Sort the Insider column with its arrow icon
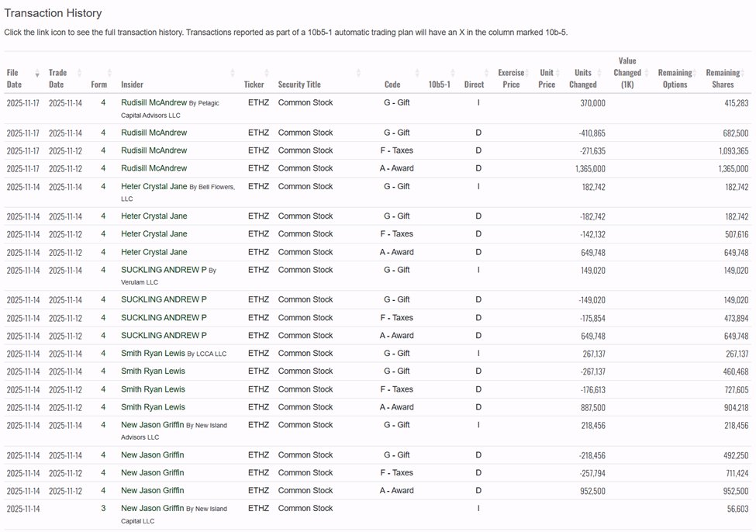Image resolution: width=756 pixels, height=532 pixels. pos(233,74)
